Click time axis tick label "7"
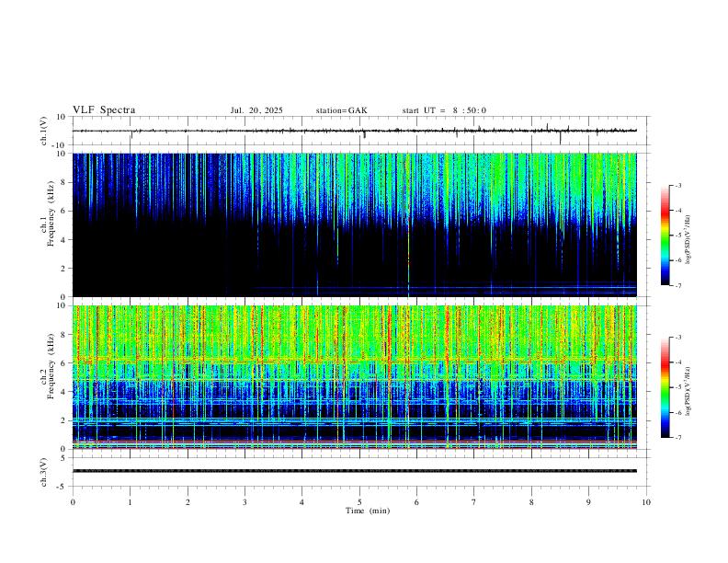 pyautogui.click(x=474, y=502)
